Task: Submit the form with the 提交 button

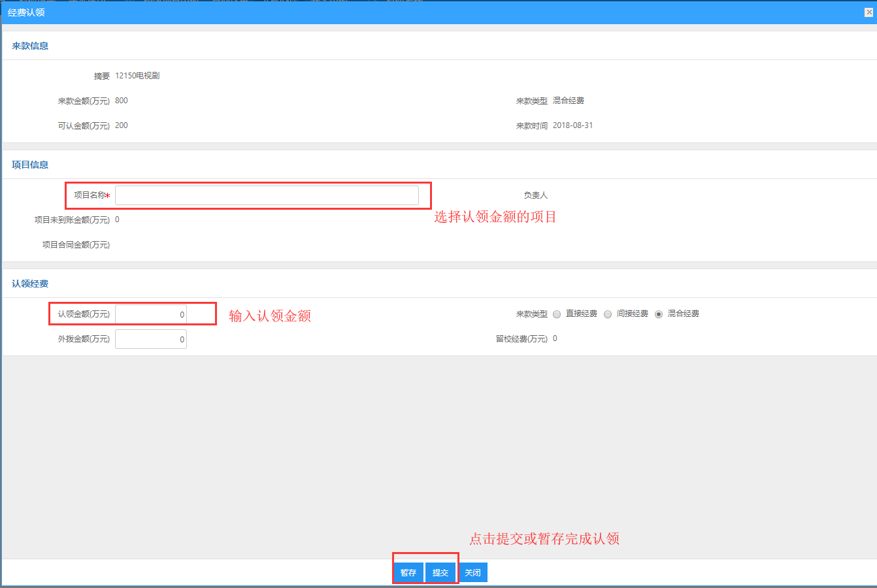Action: coord(440,572)
